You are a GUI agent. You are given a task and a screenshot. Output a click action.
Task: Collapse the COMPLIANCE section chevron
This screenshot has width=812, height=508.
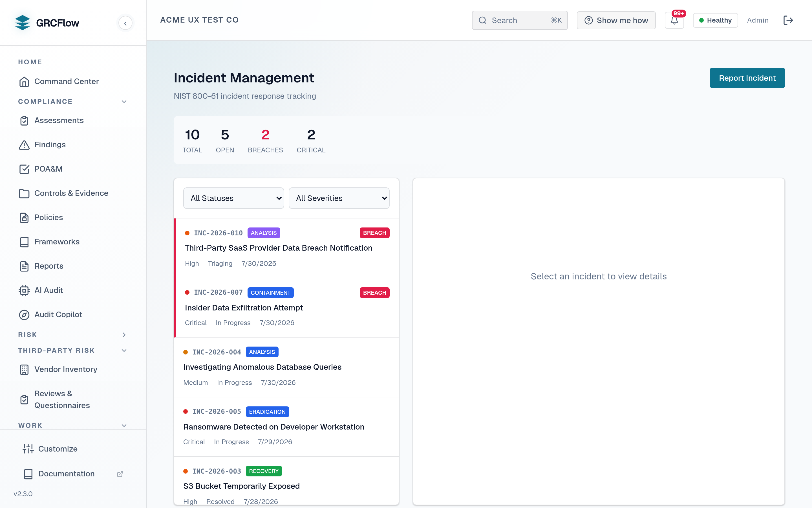coord(124,102)
